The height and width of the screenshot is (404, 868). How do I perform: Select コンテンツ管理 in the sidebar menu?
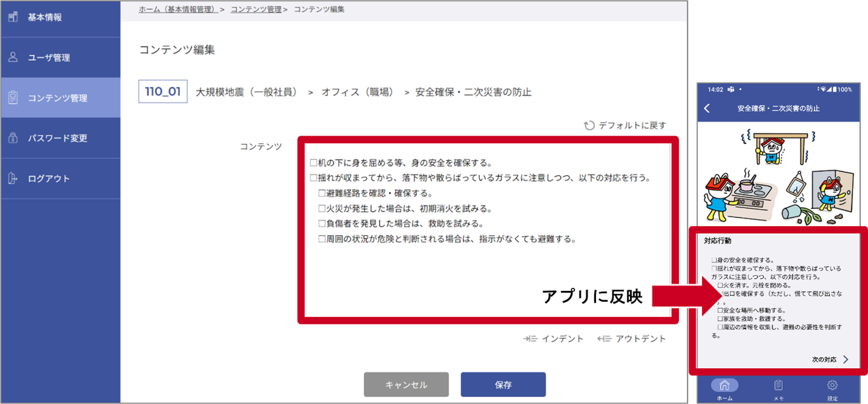60,97
